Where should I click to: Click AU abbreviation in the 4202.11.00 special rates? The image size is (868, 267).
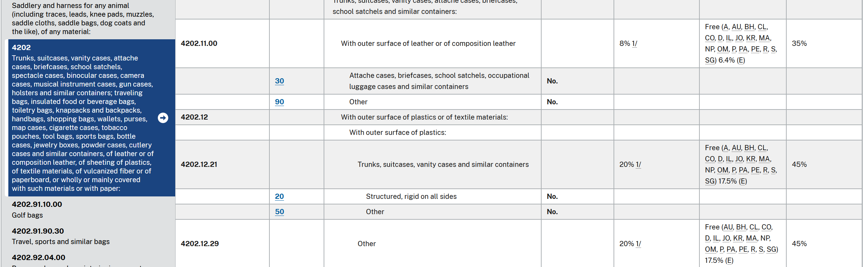pyautogui.click(x=736, y=27)
